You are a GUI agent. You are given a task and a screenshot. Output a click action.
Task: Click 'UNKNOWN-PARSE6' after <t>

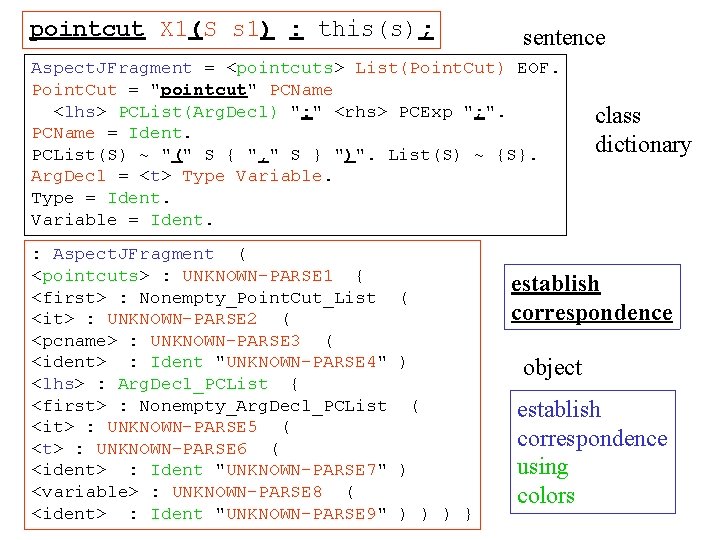pos(171,449)
